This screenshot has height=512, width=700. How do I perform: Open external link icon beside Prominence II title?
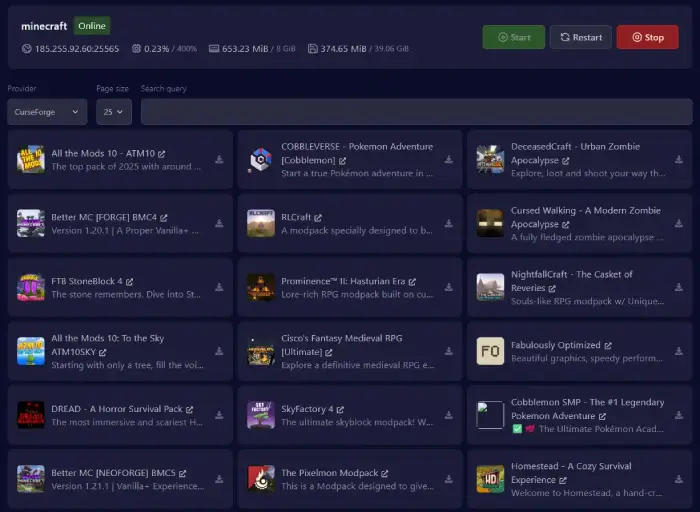click(x=412, y=282)
